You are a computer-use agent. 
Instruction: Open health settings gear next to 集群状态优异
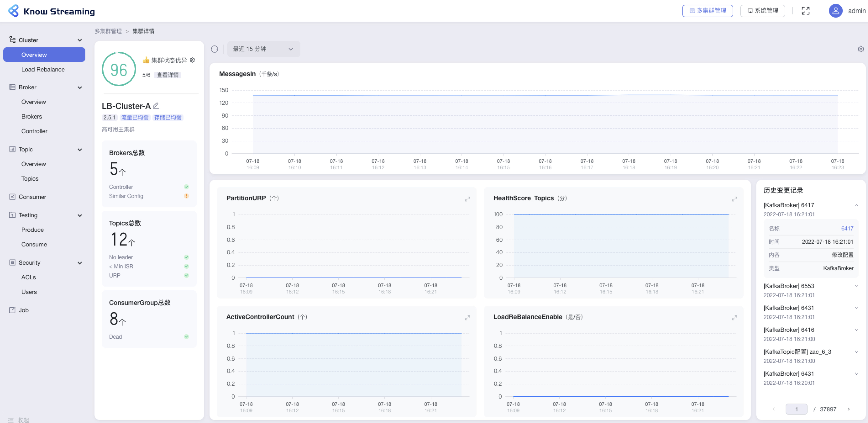tap(192, 60)
